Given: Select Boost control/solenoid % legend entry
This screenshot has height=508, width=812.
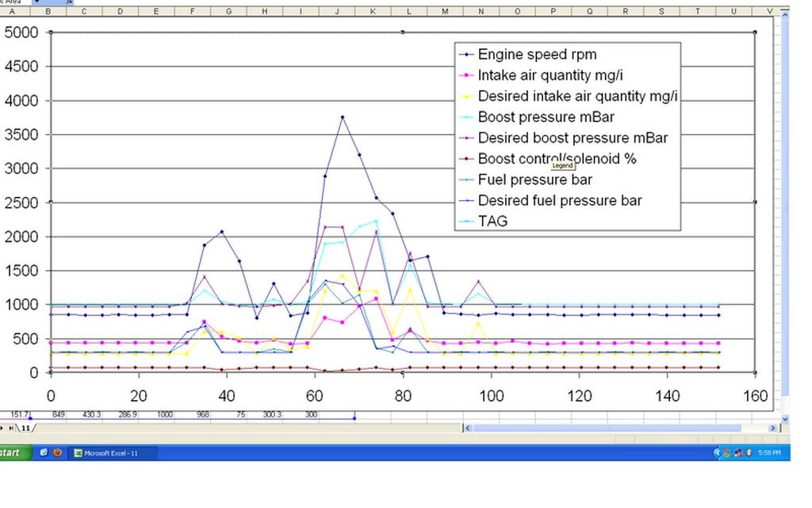Looking at the screenshot, I should [x=547, y=159].
